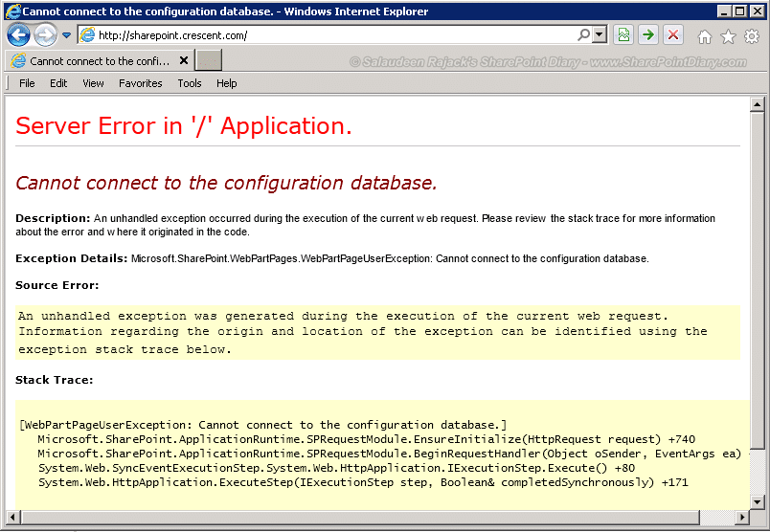
Task: Click the search magnifier in address bar
Action: pyautogui.click(x=584, y=34)
